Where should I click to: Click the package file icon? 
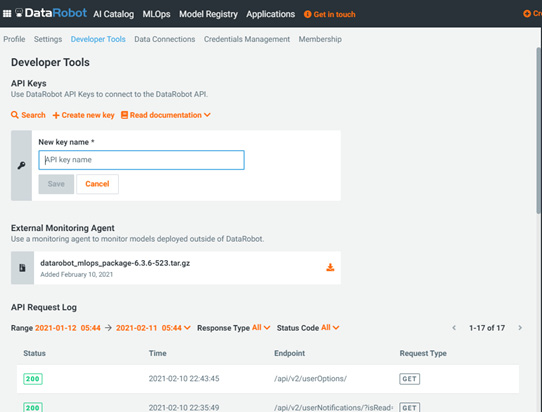[22, 268]
